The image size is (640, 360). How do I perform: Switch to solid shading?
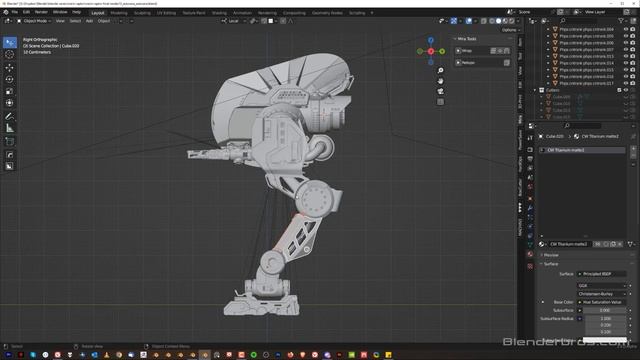pos(498,21)
